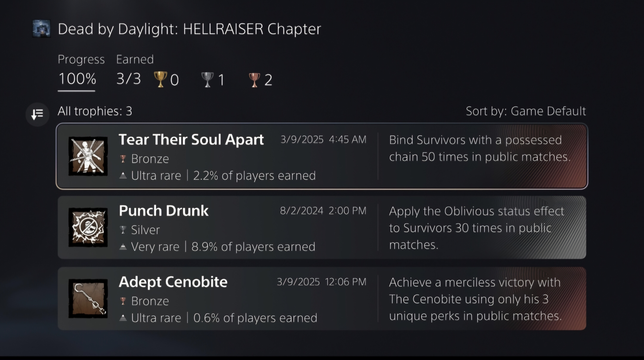The height and width of the screenshot is (360, 644).
Task: Click the gold trophy count icon
Action: 160,79
